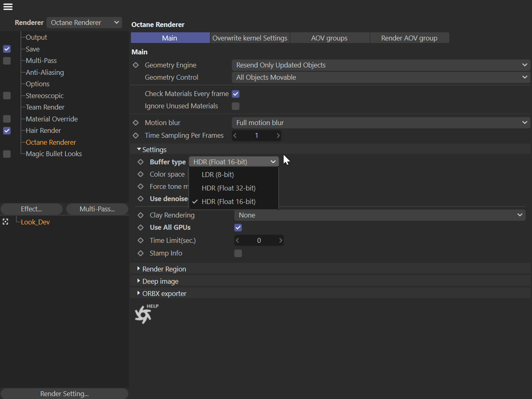532x399 pixels.
Task: Open the Motion blur dropdown
Action: tap(381, 123)
